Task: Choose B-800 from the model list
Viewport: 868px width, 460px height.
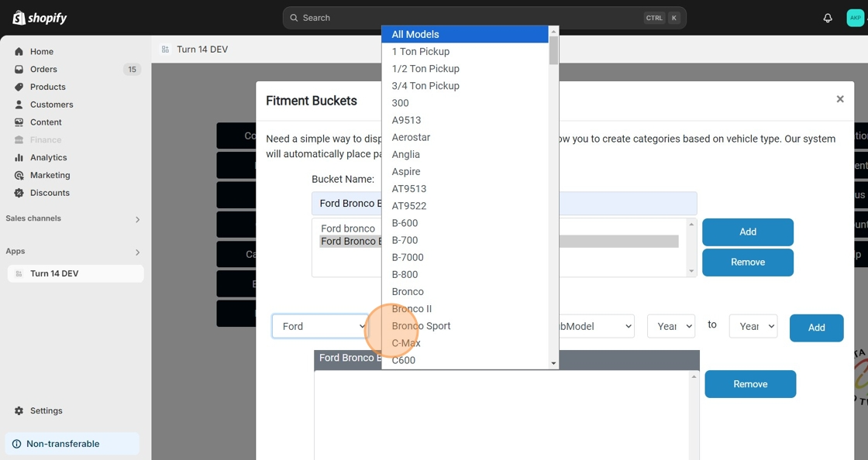Action: coord(465,274)
